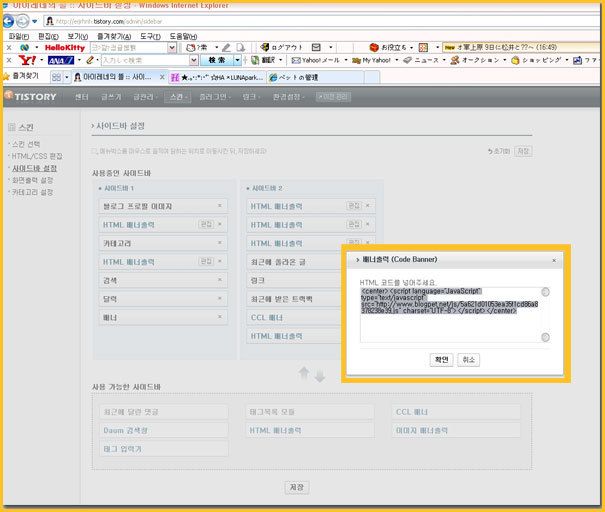The width and height of the screenshot is (605, 512).
Task: Expand the Yahoo toolbar search history dropdown
Action: click(x=194, y=60)
